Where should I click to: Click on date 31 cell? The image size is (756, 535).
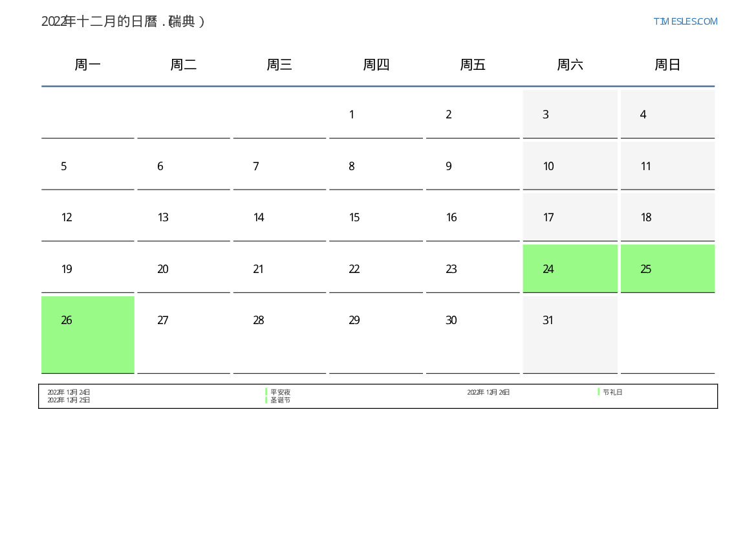[570, 334]
